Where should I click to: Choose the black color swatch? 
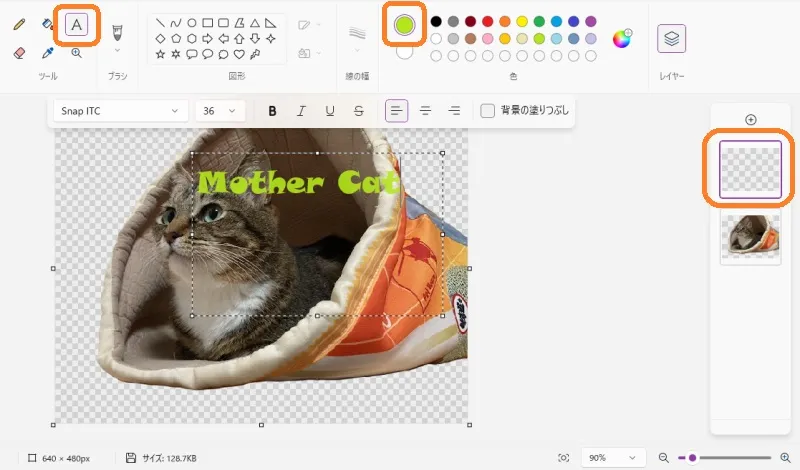pos(436,21)
